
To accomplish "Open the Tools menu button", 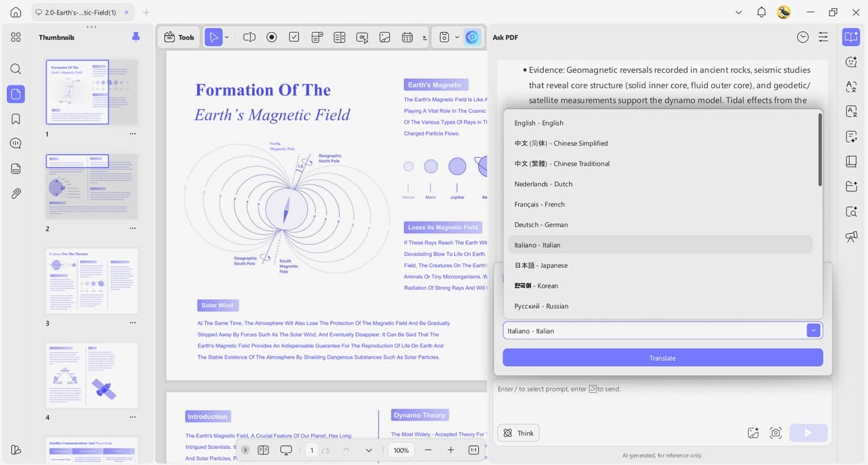I will tap(179, 37).
